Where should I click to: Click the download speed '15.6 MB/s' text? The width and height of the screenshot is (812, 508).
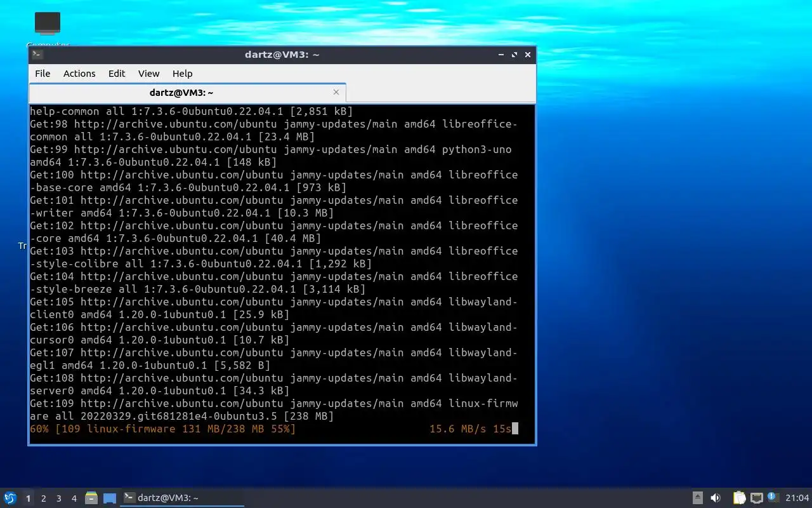[457, 429]
